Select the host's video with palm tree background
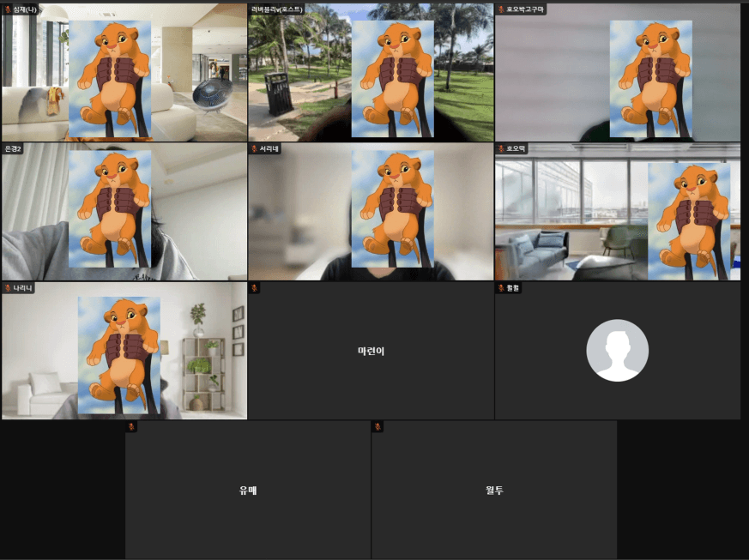Image resolution: width=749 pixels, height=560 pixels. click(x=371, y=72)
